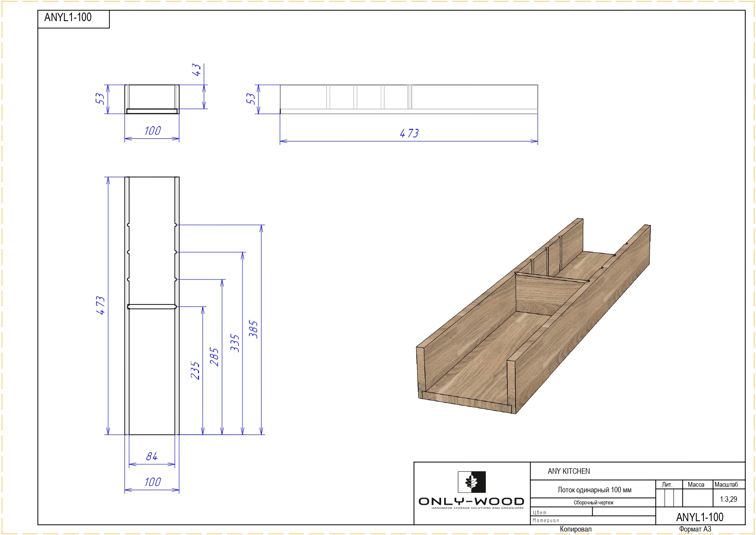The width and height of the screenshot is (756, 535).
Task: Select the 'Лоток одинарный 100 мм' title
Action: [594, 490]
